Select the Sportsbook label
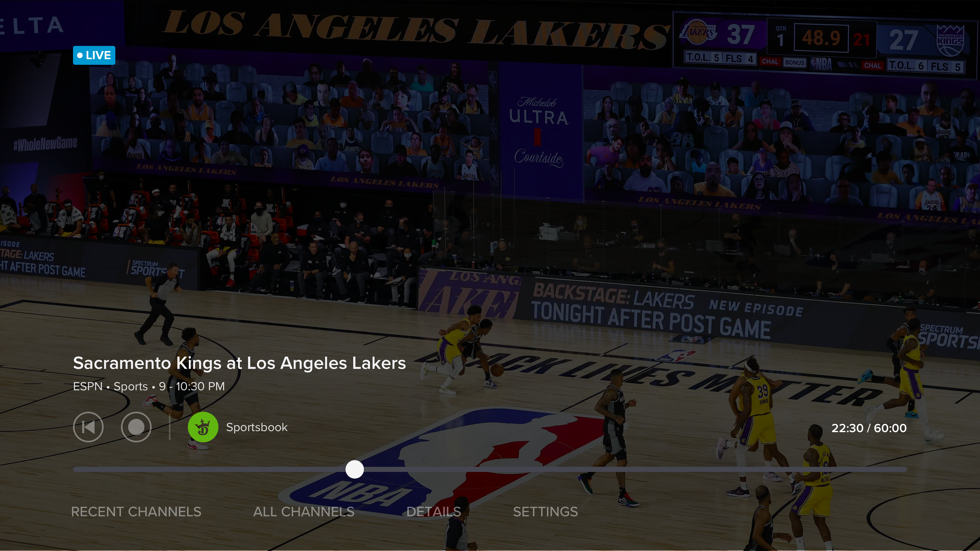Screen dimensions: 980x551 257,428
